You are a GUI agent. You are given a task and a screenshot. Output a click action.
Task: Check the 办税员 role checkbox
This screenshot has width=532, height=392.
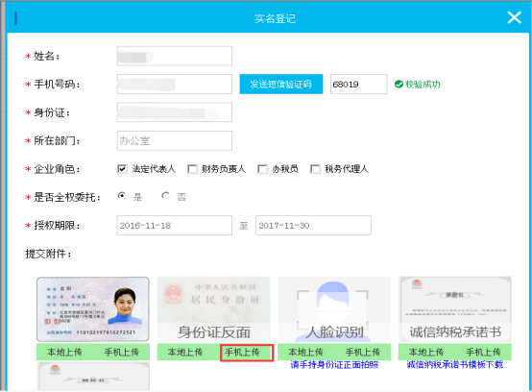262,169
